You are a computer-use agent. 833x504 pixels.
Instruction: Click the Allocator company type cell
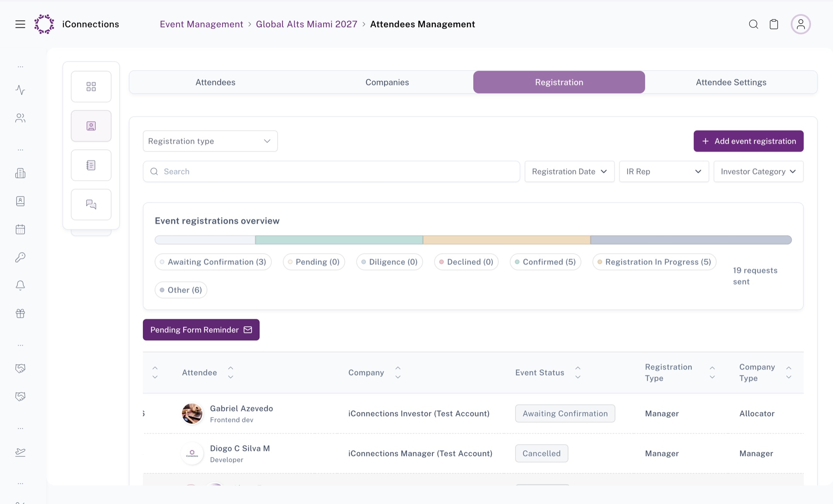757,413
